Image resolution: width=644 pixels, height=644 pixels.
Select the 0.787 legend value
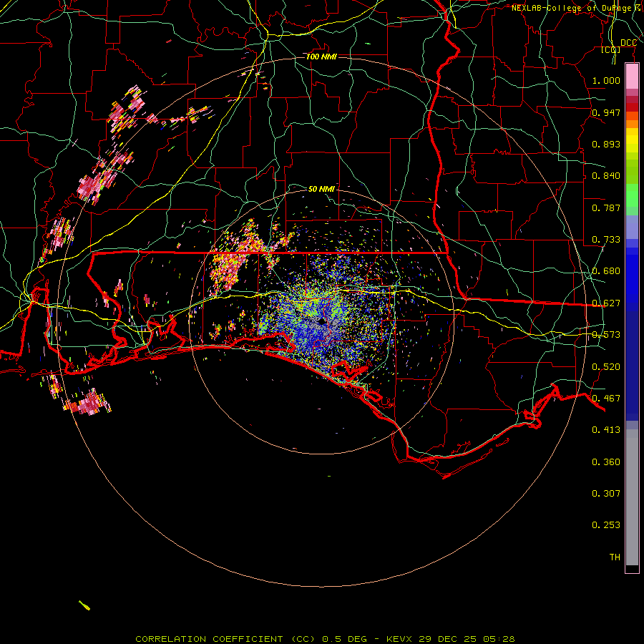point(606,208)
